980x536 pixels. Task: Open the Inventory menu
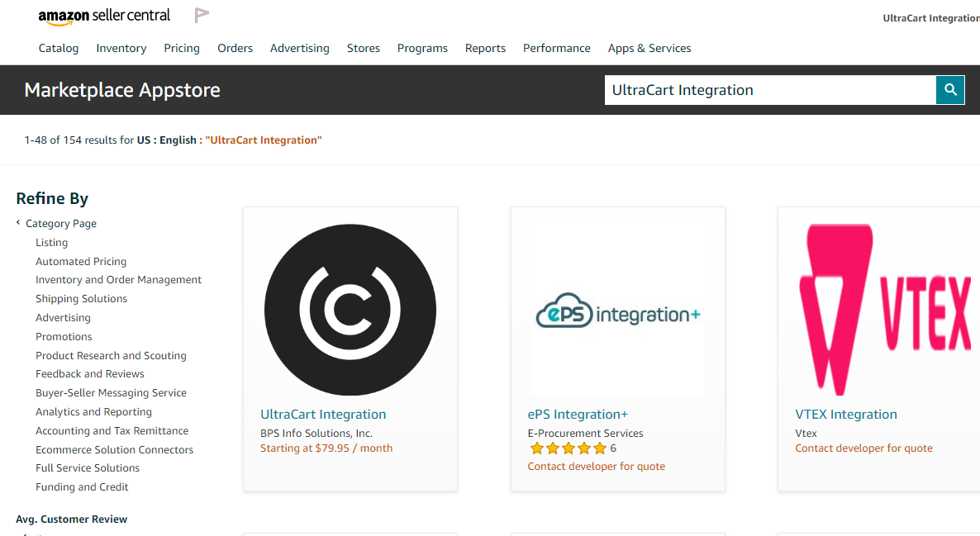coord(121,48)
